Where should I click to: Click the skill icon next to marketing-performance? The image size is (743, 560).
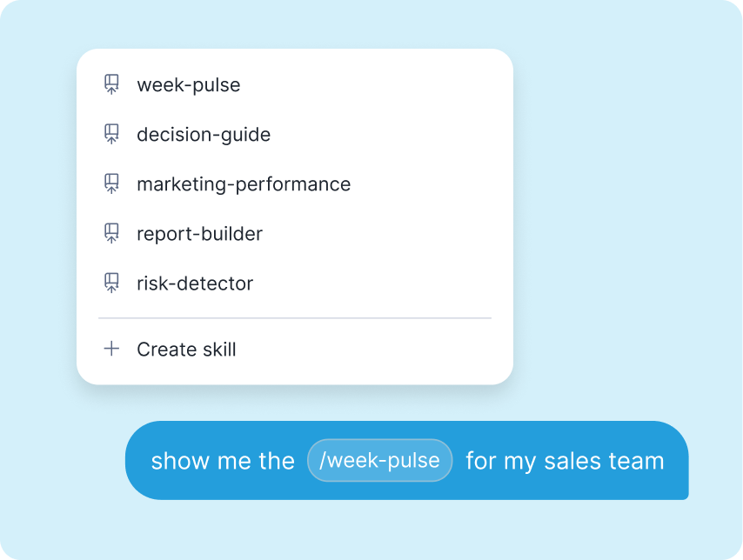[111, 183]
